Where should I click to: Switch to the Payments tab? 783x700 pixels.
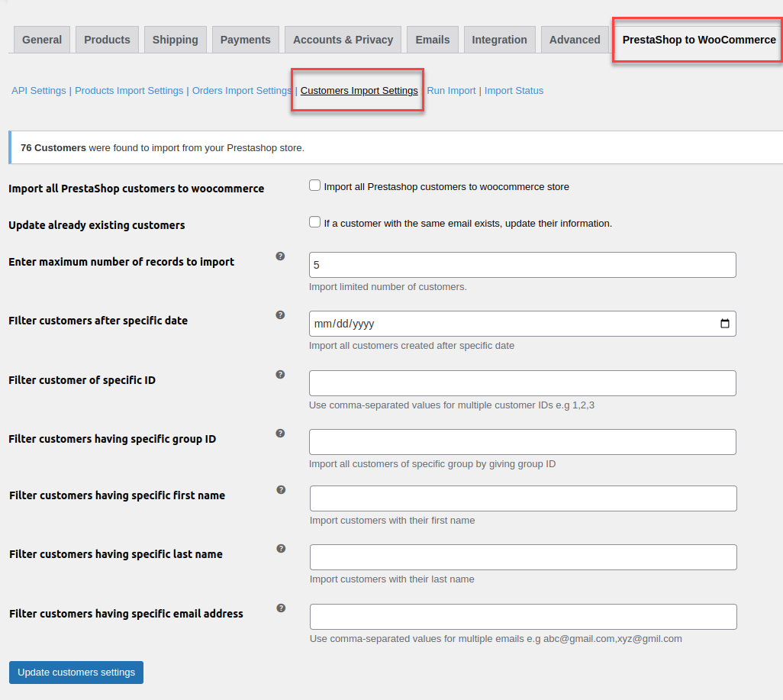pos(245,39)
